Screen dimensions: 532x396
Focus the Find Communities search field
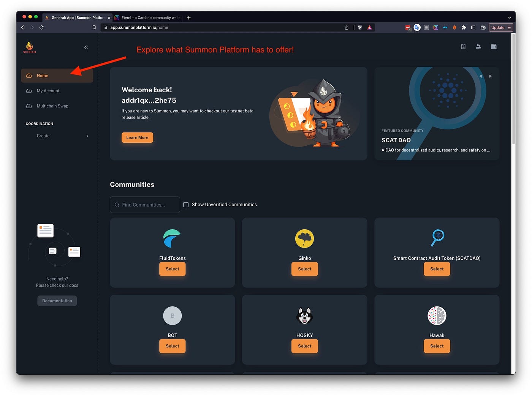tap(145, 205)
